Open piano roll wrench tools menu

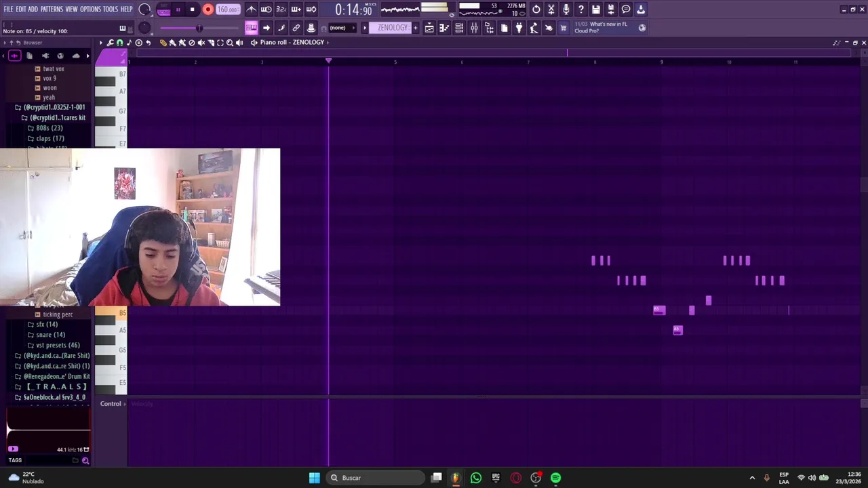(x=111, y=43)
